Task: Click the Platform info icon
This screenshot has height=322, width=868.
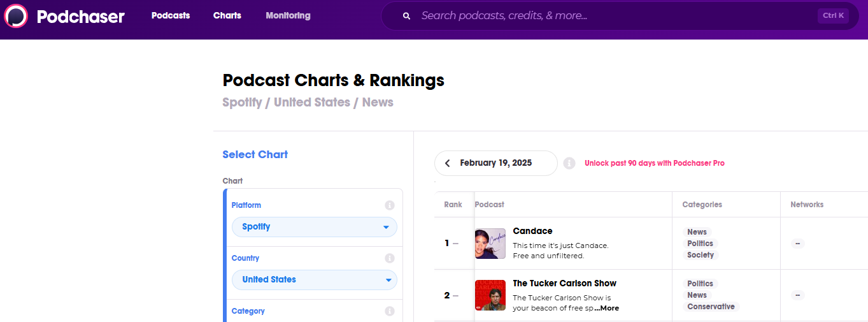Action: click(390, 205)
